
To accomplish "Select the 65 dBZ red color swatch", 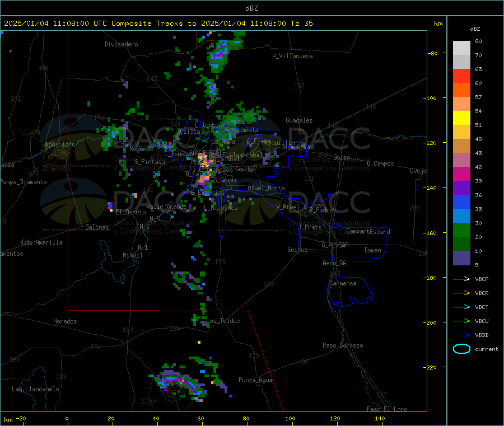I will (x=461, y=76).
